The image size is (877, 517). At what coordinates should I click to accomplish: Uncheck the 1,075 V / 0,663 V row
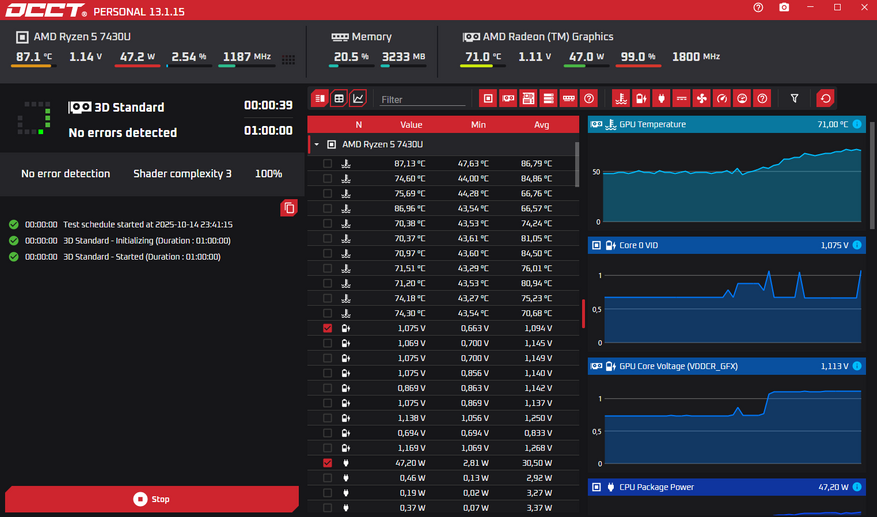pyautogui.click(x=327, y=328)
